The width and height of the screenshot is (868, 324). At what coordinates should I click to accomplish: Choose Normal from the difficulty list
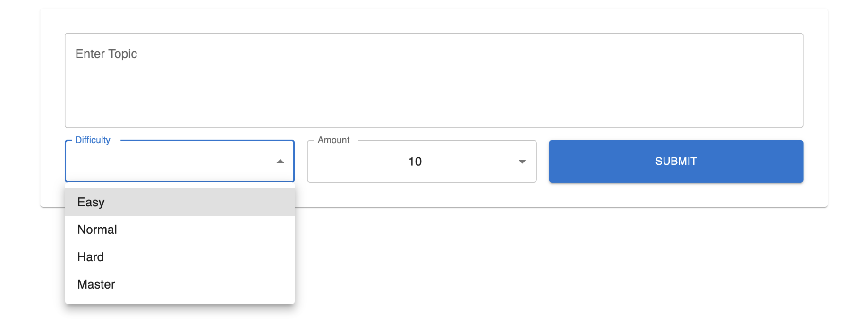tap(97, 230)
